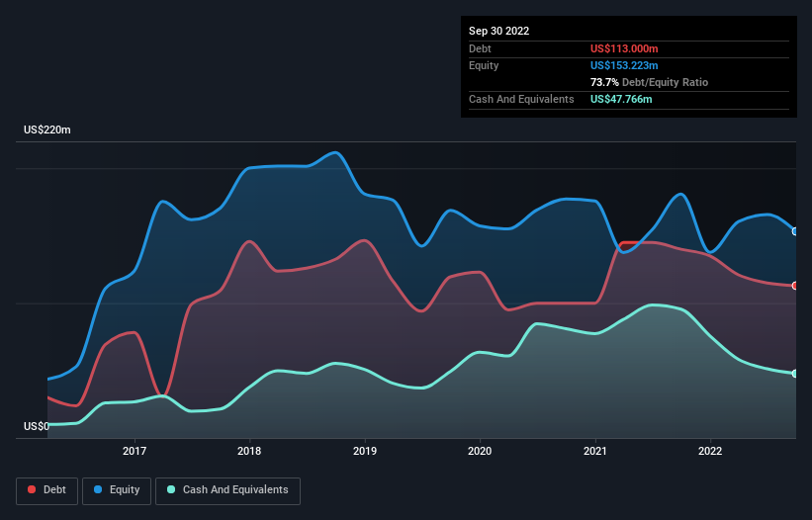The height and width of the screenshot is (520, 812).
Task: Click the US$113.000m debt value
Action: pyautogui.click(x=624, y=48)
